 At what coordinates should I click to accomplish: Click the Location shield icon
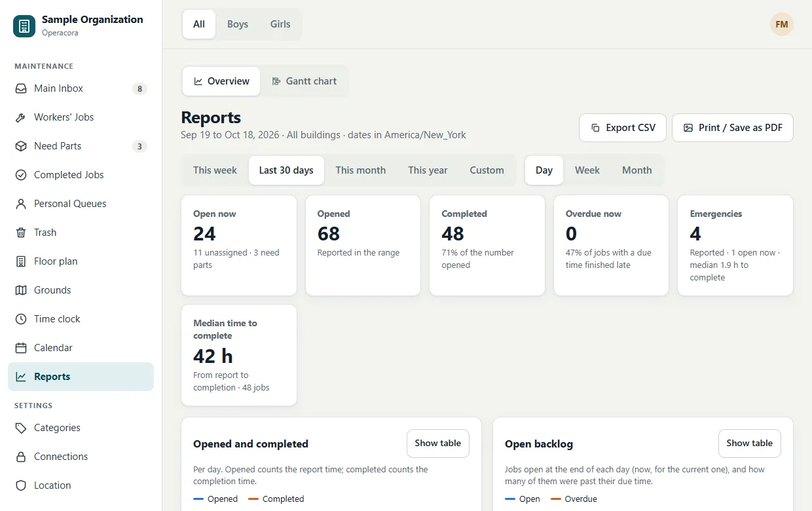tap(21, 485)
